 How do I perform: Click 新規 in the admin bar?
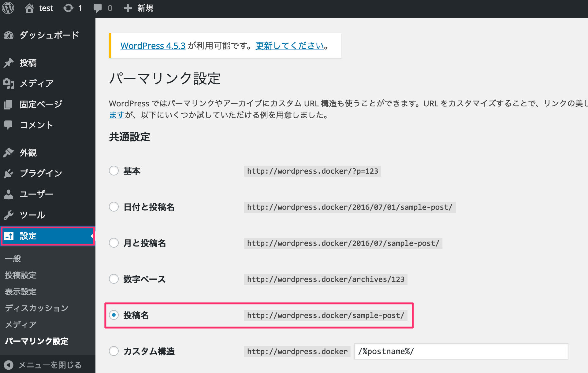(145, 8)
